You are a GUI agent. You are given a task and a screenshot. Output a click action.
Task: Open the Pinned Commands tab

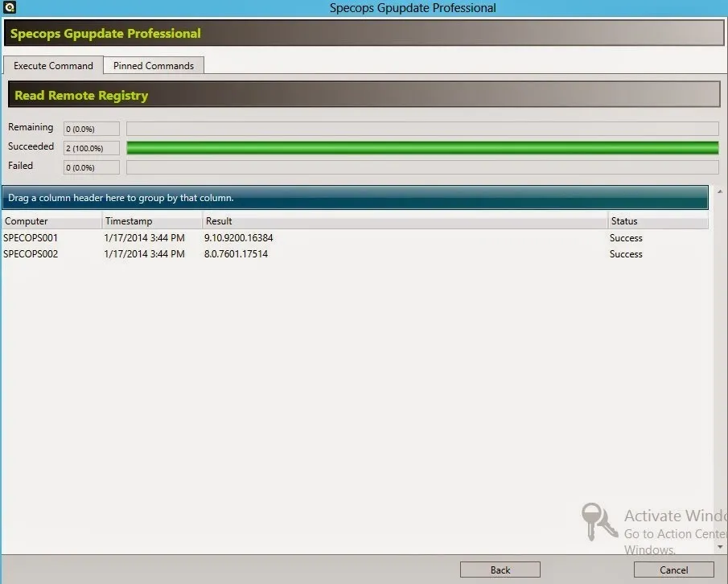[x=154, y=65]
